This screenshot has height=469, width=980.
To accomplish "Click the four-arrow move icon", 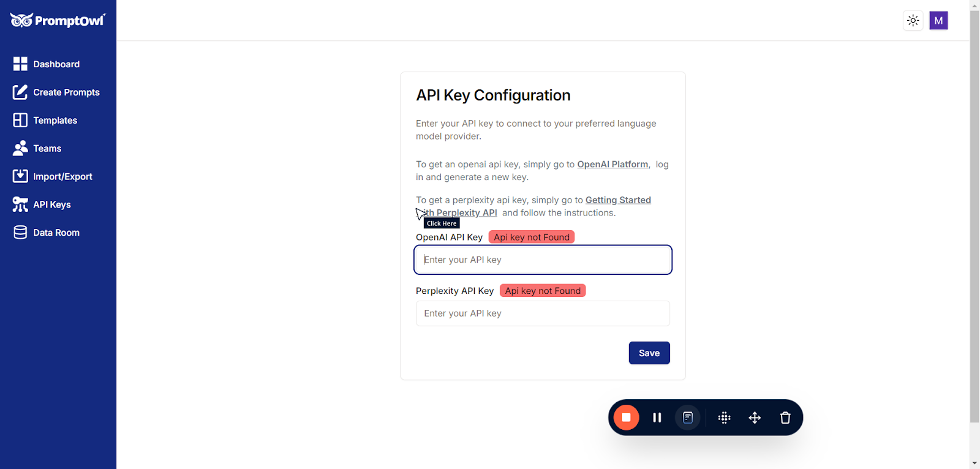I will pyautogui.click(x=755, y=418).
